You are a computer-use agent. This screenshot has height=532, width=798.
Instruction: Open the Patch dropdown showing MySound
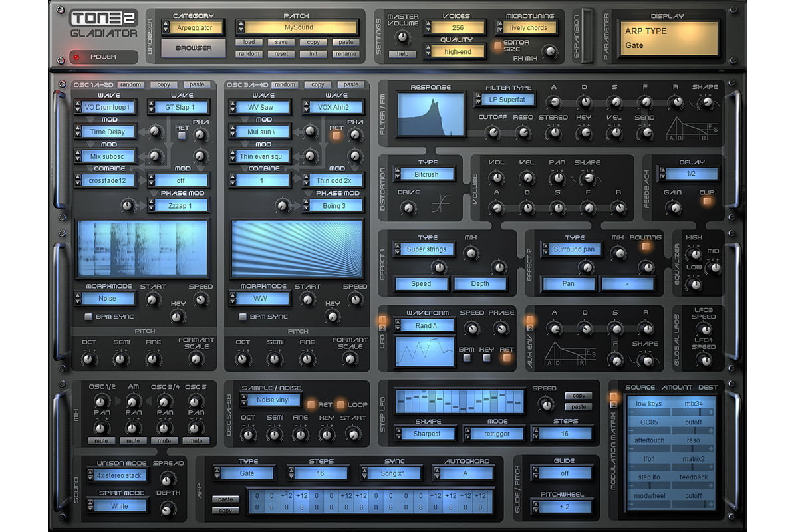point(298,27)
